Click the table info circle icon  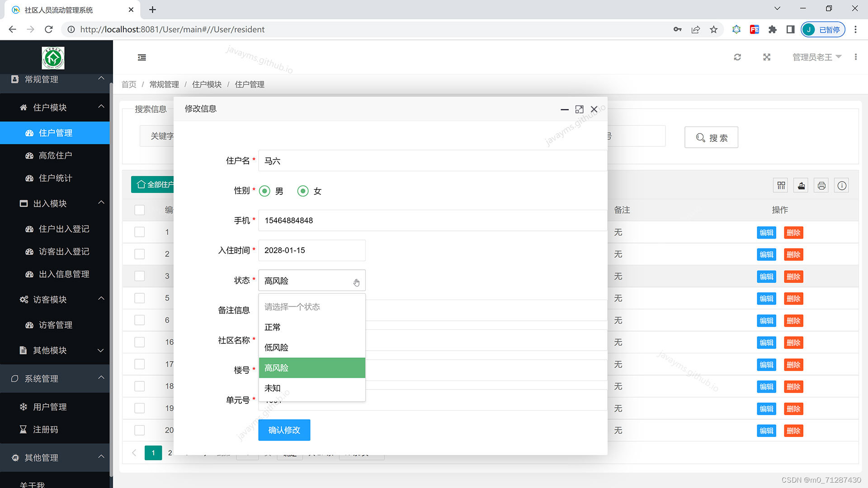click(842, 186)
